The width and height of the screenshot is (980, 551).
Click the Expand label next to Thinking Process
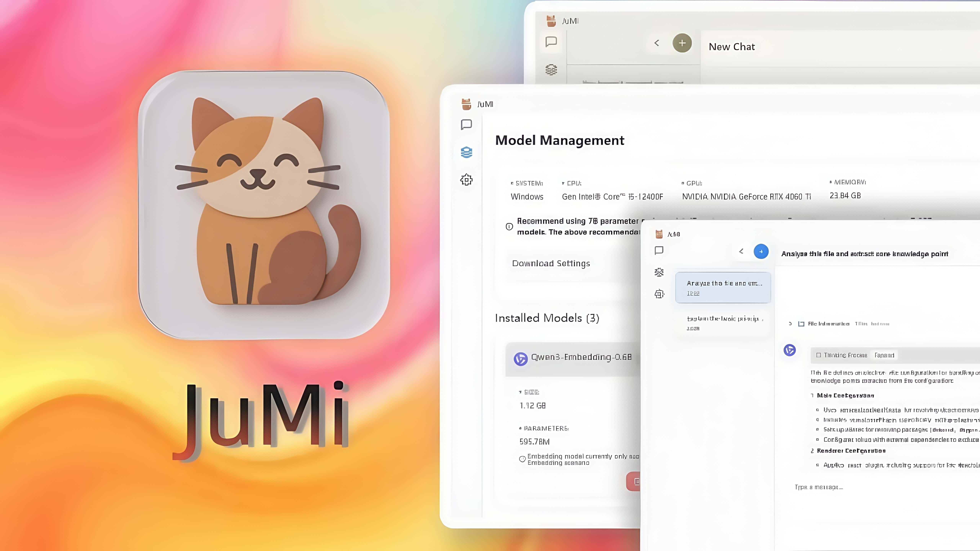(x=884, y=355)
